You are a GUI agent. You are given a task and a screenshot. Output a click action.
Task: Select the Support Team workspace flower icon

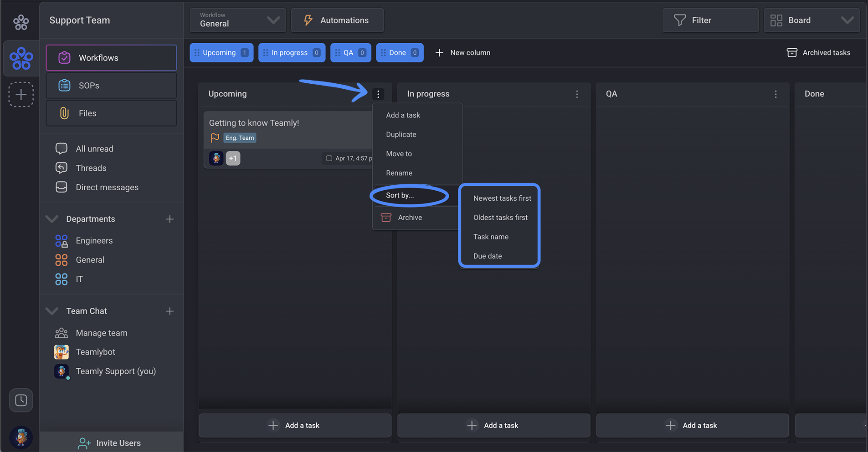click(x=21, y=58)
